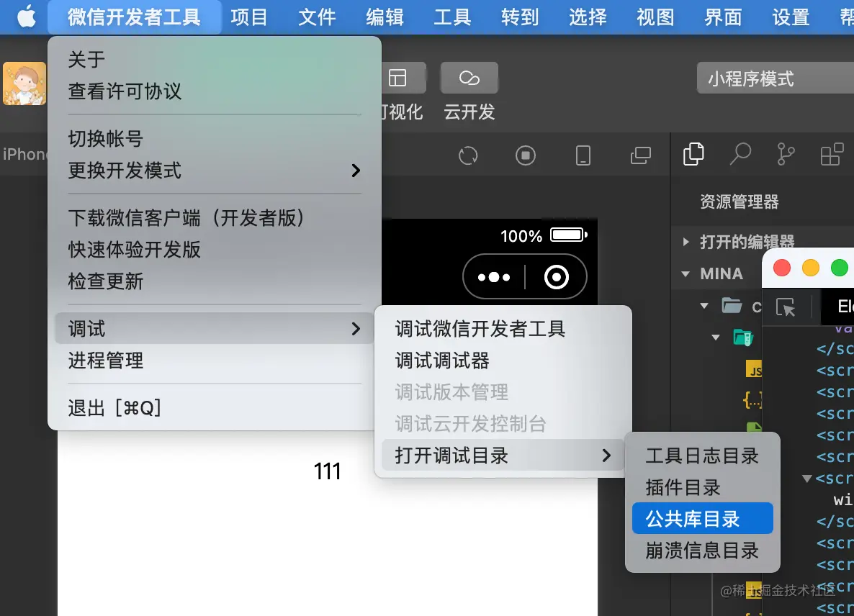
Task: Open the 微信开发者工具 menu bar item
Action: tap(135, 17)
